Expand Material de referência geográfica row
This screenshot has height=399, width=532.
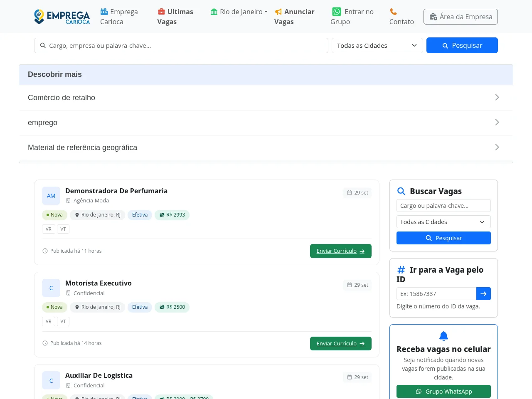(266, 148)
